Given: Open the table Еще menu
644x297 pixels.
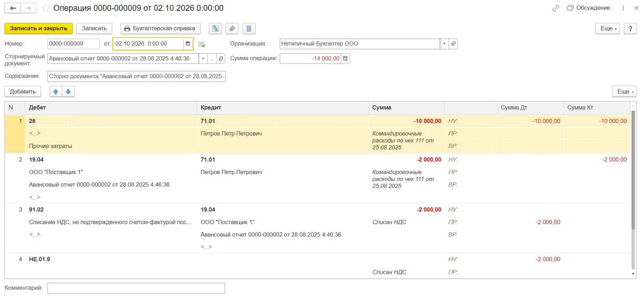Looking at the screenshot, I should pos(624,92).
